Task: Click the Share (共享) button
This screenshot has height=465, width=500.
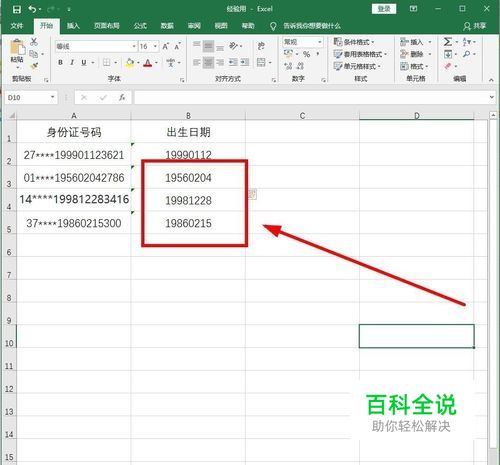Action: 475,26
